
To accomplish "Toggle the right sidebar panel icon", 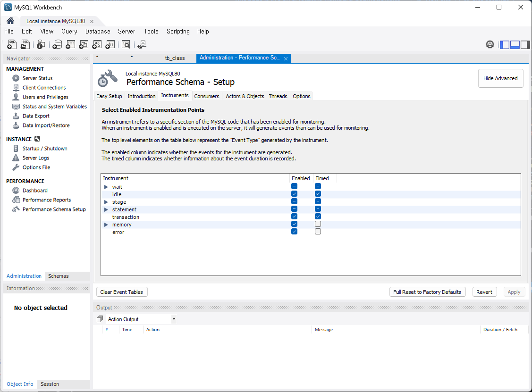I will coord(525,44).
